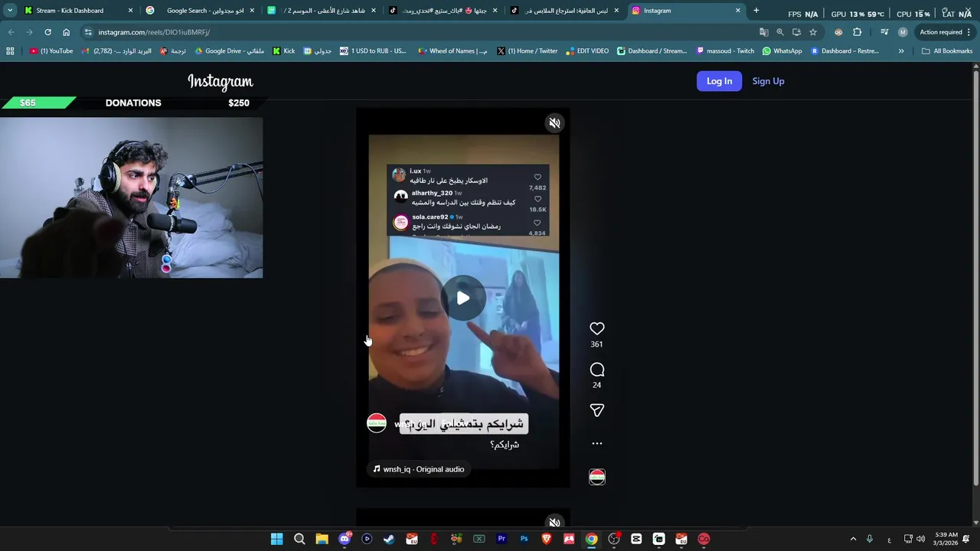Screen dimensions: 980x551
Task: Go to browser home page
Action: tap(66, 32)
